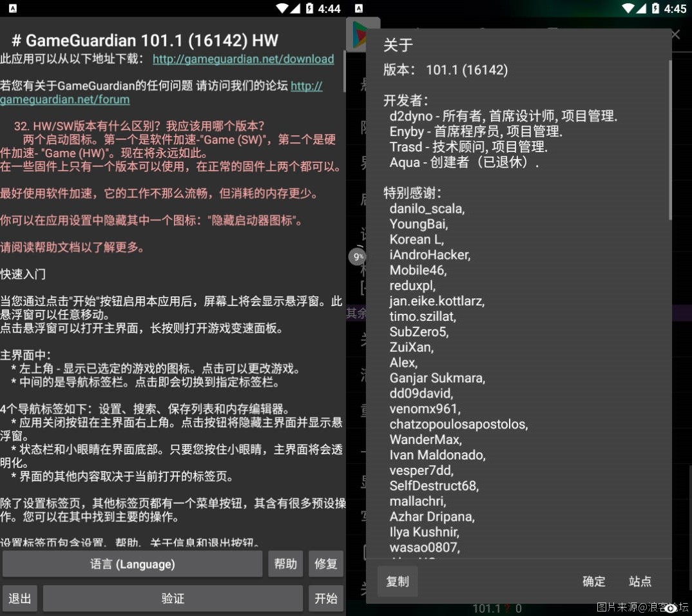The width and height of the screenshot is (692, 616).
Task: Click the name Mobile46
Action: tap(418, 270)
